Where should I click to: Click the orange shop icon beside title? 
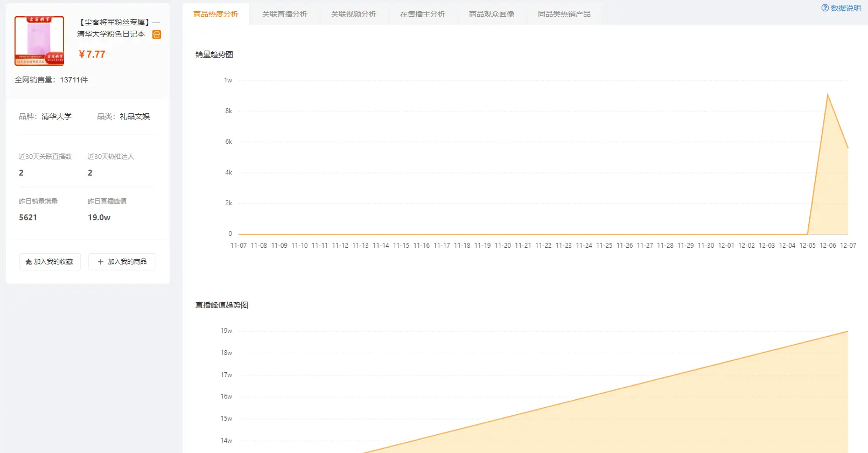pyautogui.click(x=157, y=34)
